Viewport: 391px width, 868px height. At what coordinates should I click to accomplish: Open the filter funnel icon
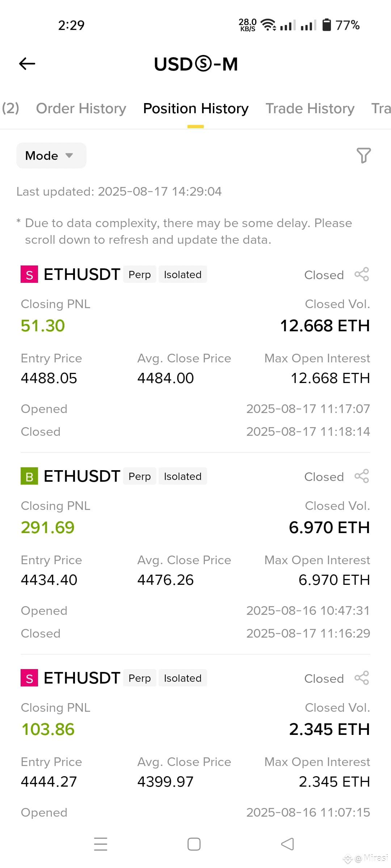point(363,156)
